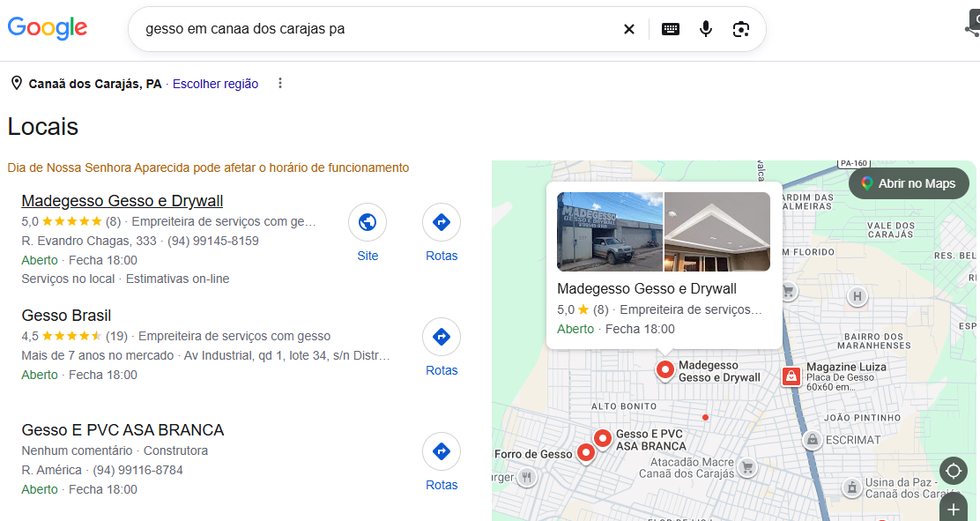Click restaurant fork marker on map

coord(527,478)
